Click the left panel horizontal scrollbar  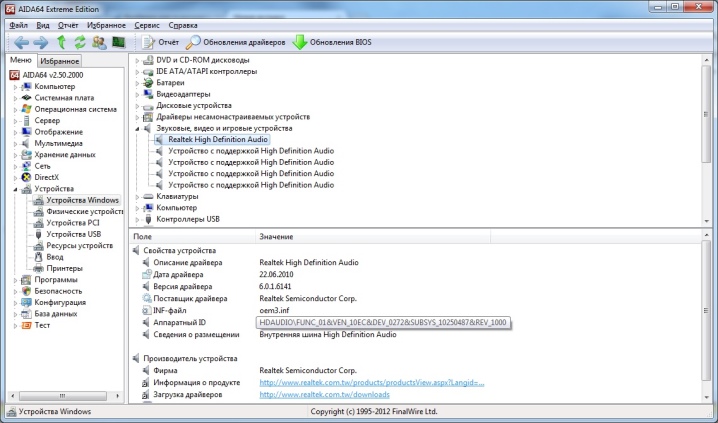pos(66,396)
